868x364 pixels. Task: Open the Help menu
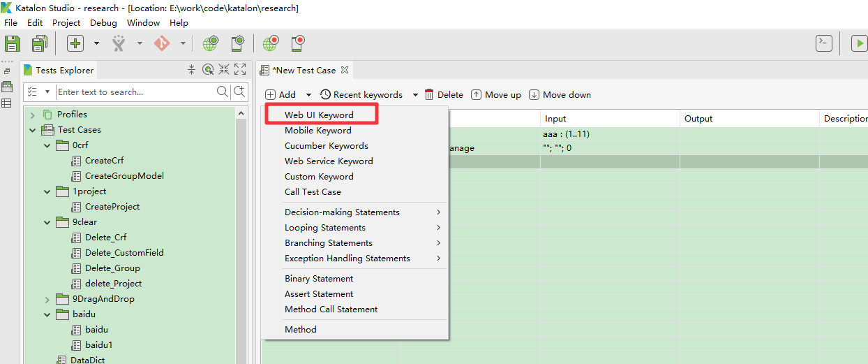179,22
